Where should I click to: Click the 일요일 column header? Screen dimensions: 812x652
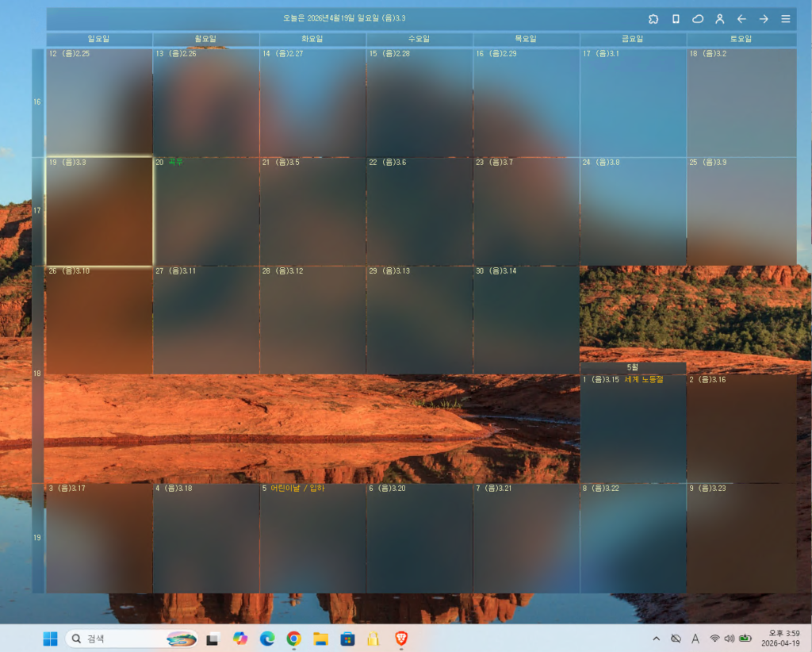(99, 39)
